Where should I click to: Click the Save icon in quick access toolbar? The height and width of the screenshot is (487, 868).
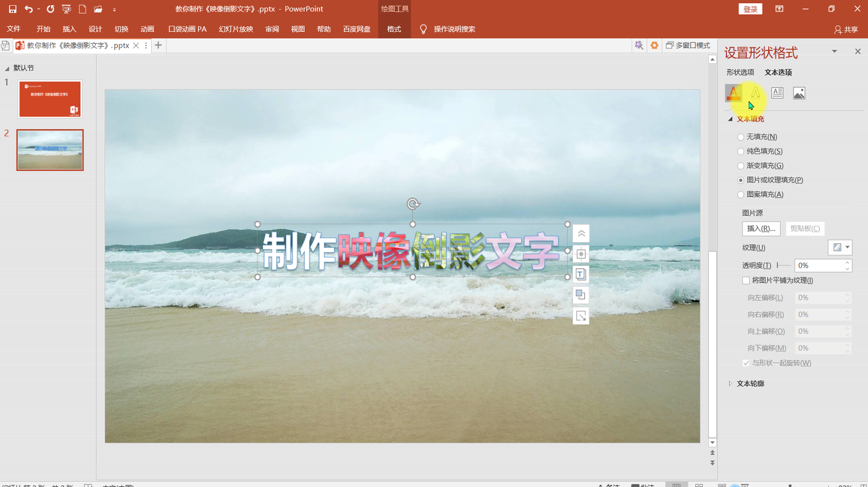(x=12, y=9)
